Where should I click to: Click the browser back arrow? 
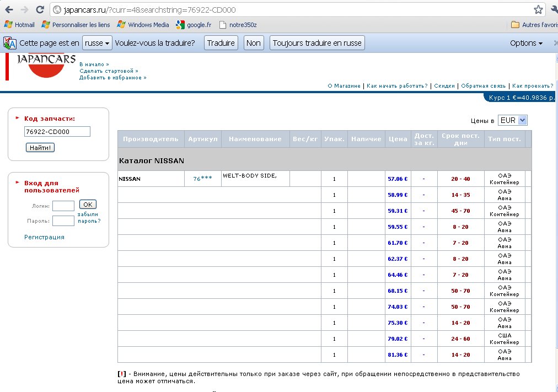point(9,9)
